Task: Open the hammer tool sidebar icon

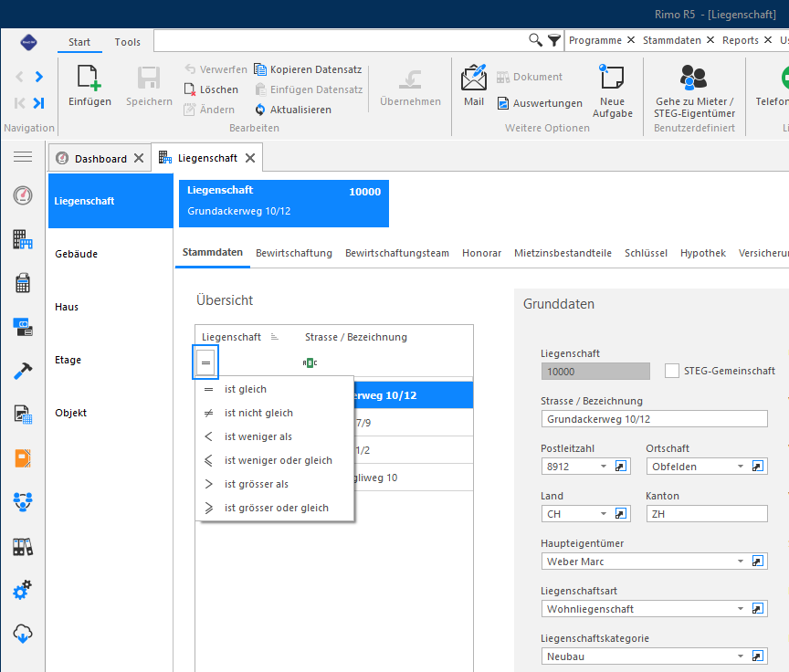Action: (23, 371)
